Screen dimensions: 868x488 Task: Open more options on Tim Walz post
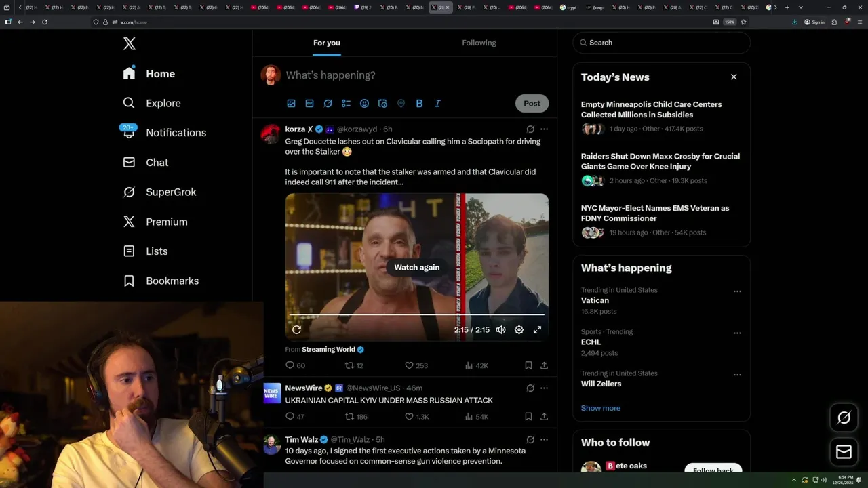tap(544, 440)
